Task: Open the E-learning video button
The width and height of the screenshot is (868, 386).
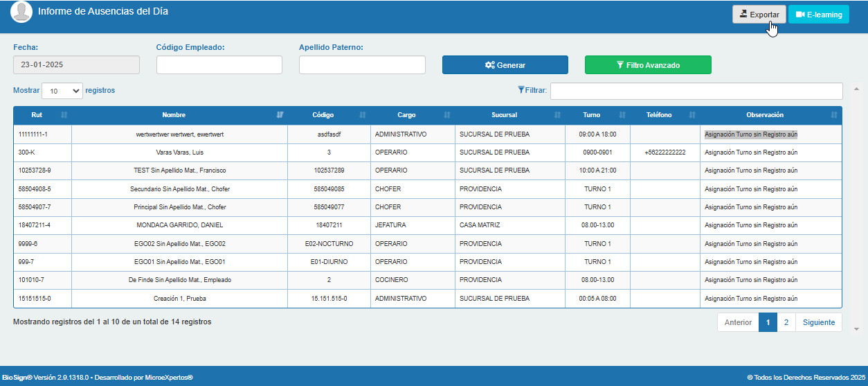Action: (x=819, y=15)
